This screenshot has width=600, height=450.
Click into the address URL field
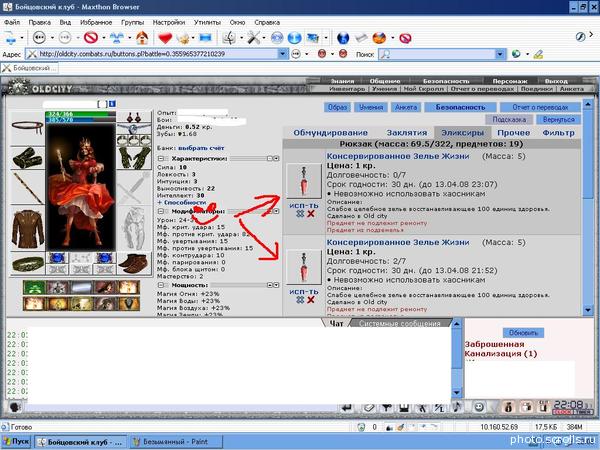tap(157, 54)
